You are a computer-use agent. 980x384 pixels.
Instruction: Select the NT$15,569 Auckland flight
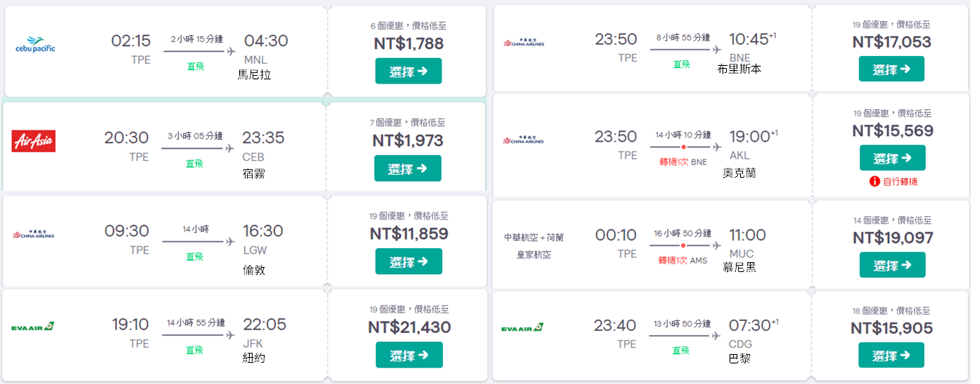point(892,158)
